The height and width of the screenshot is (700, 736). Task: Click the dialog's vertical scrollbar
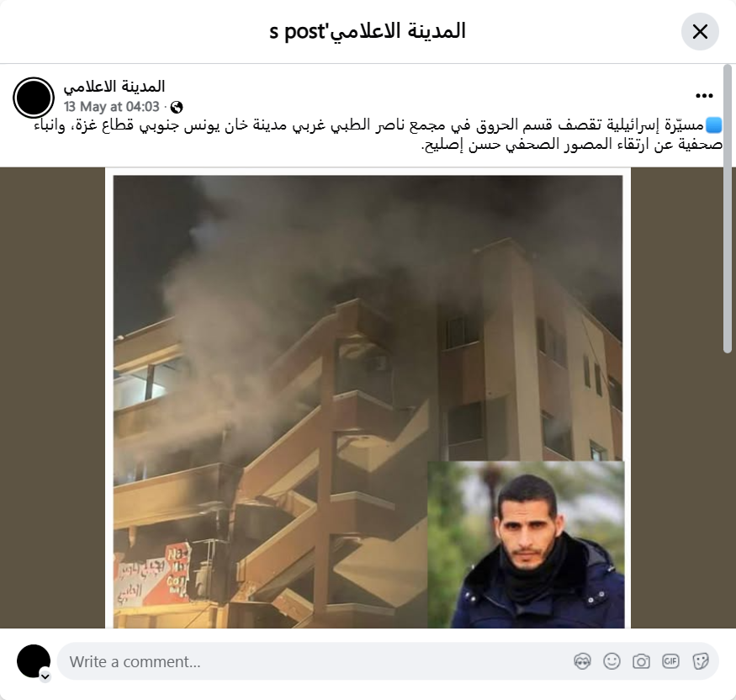(728, 209)
